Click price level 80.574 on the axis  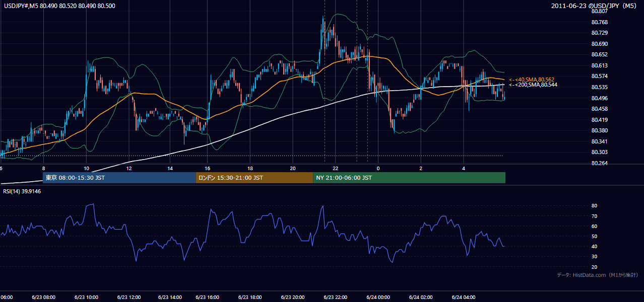(x=599, y=76)
